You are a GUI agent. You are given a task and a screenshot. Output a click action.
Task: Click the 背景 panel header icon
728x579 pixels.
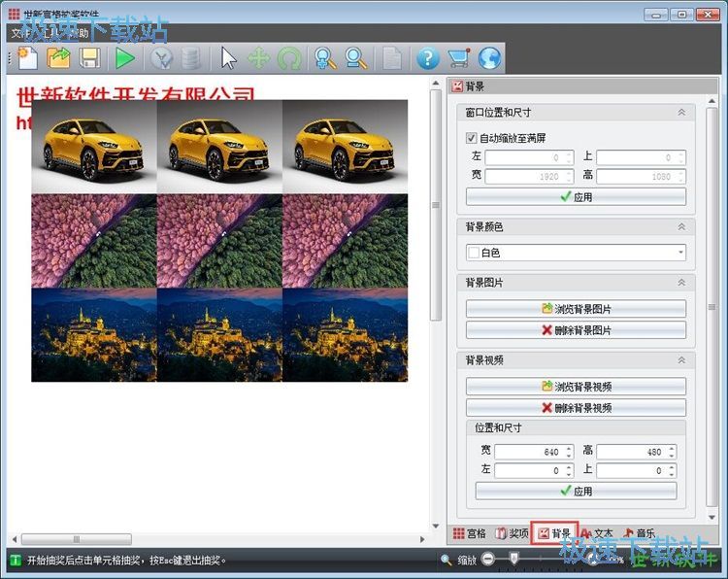click(457, 85)
